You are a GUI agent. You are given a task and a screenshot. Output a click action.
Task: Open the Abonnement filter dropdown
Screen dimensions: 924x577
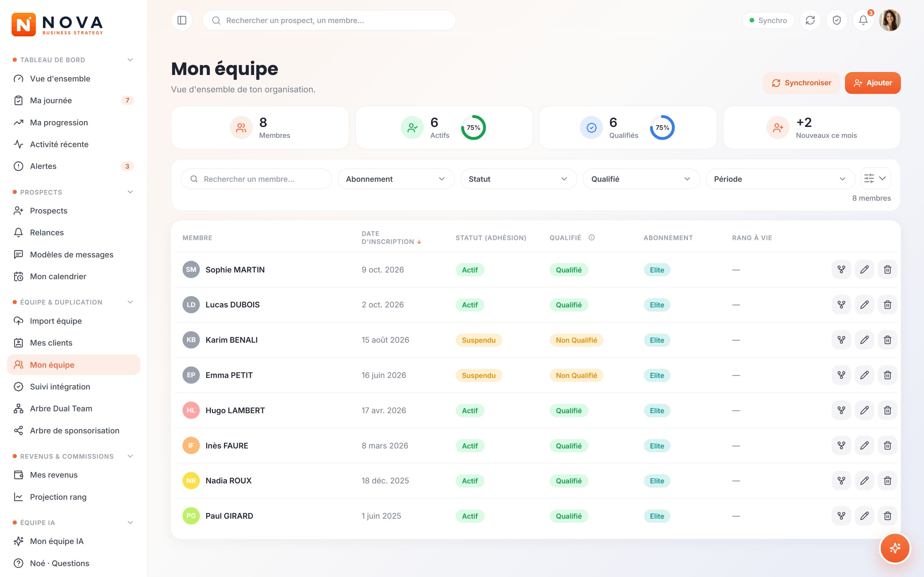coord(396,179)
